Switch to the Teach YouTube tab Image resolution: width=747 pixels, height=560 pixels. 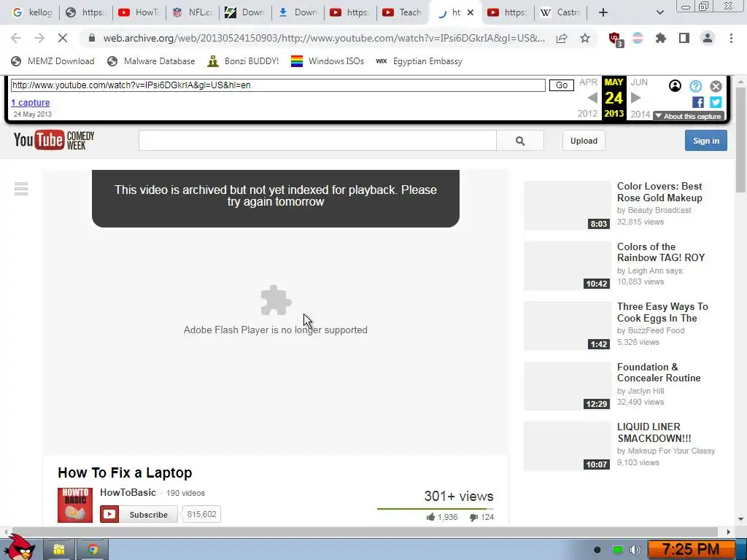pos(402,12)
